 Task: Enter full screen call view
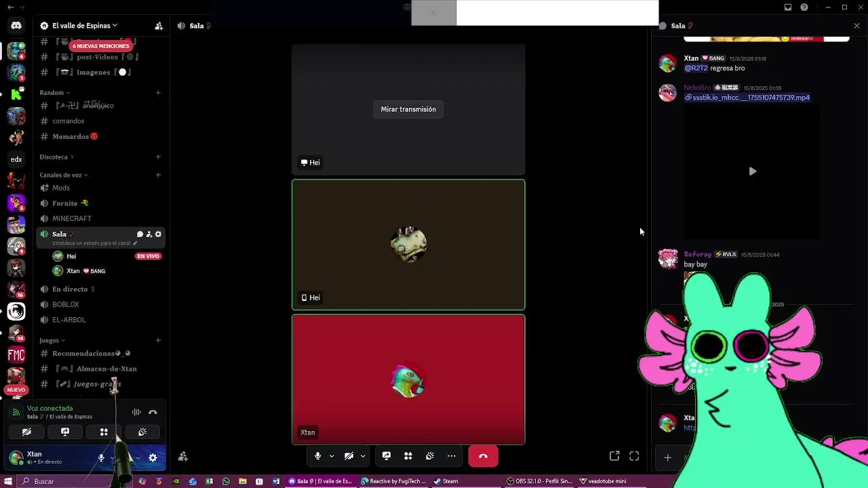tap(634, 456)
